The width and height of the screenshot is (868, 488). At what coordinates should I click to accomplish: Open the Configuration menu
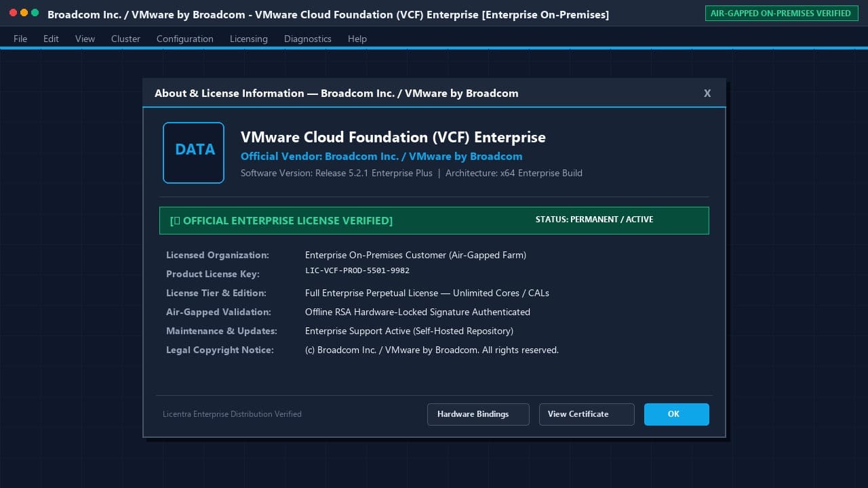point(185,39)
